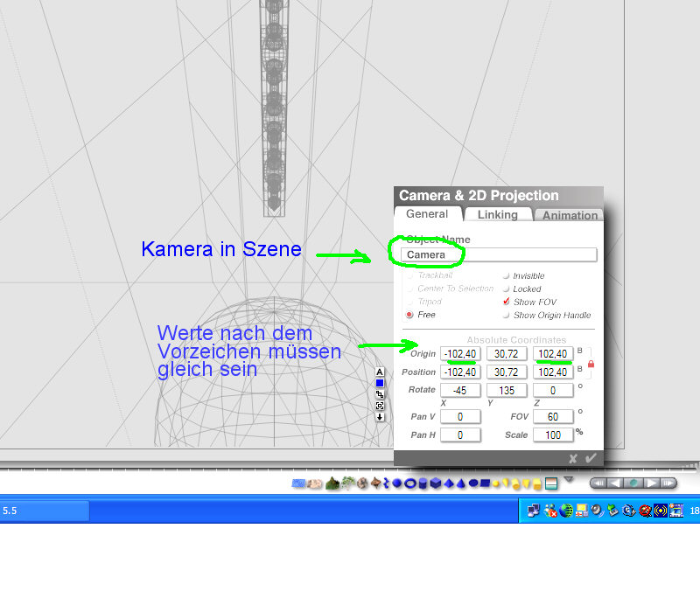The image size is (700, 598).
Task: Click Position Y field
Action: [x=507, y=372]
